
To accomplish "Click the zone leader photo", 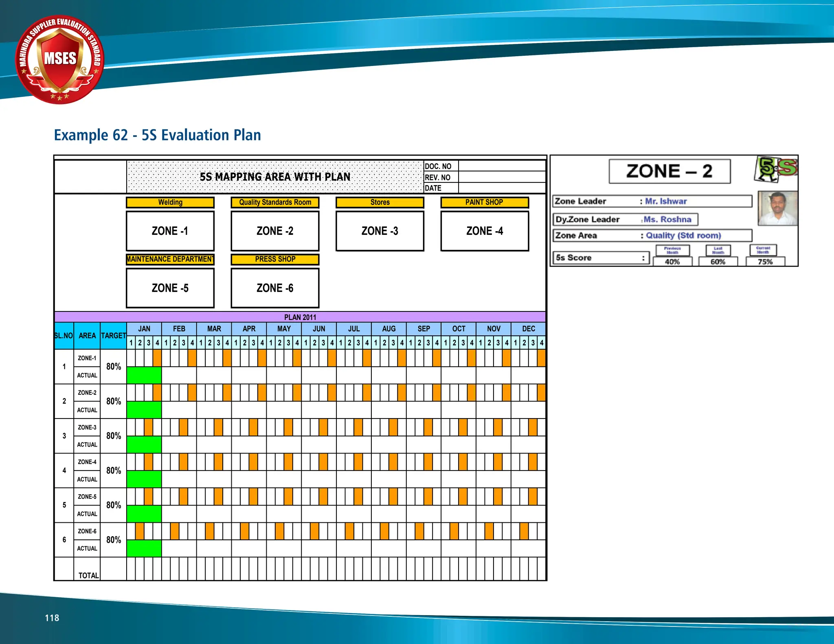I will pyautogui.click(x=777, y=208).
